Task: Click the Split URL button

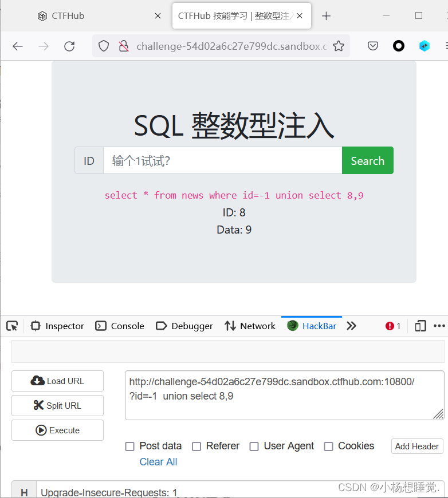Action: 57,406
